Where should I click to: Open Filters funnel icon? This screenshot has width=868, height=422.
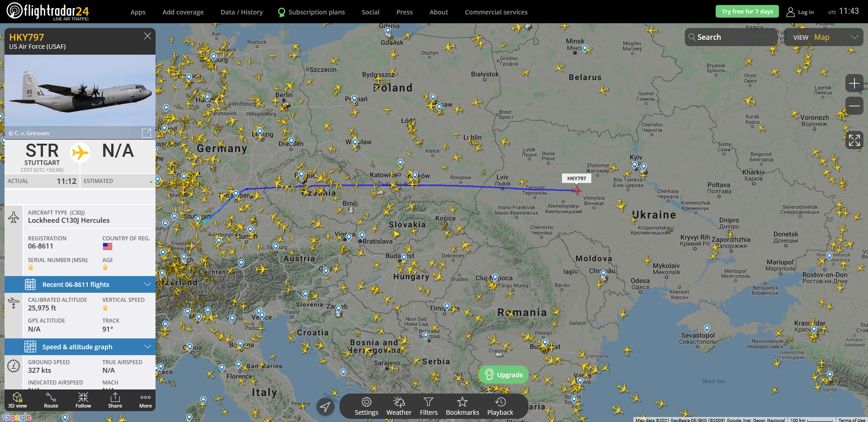429,406
